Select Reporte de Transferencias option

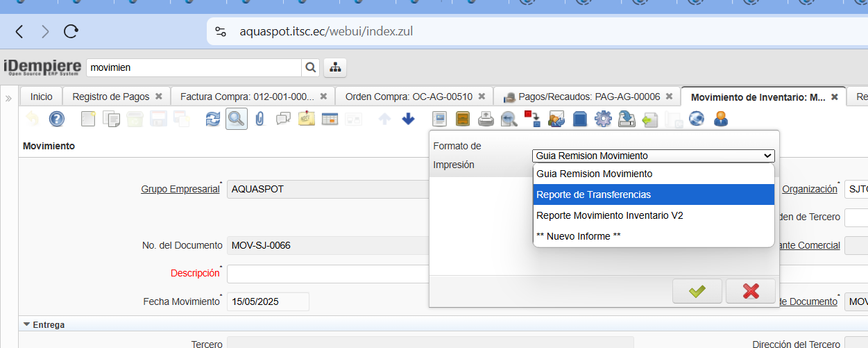coord(653,194)
